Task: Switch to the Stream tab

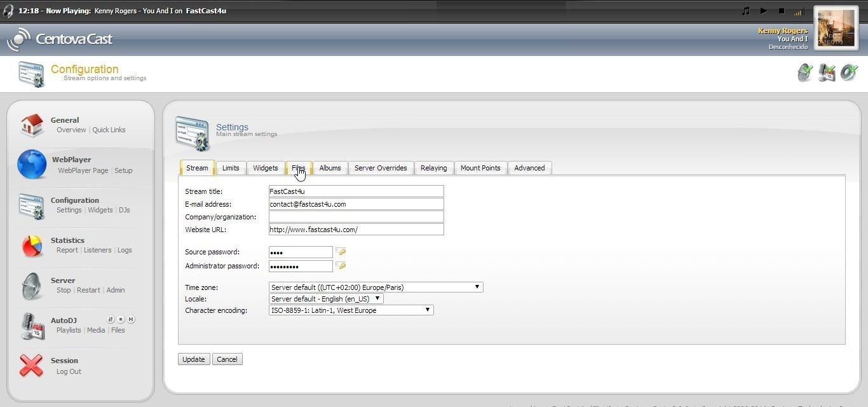Action: (197, 168)
